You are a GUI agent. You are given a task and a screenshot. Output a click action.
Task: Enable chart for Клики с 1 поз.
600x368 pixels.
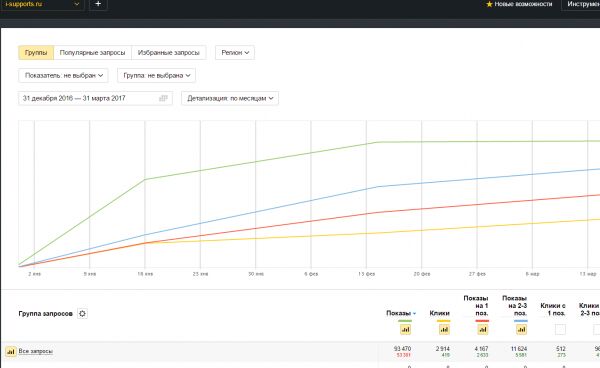(560, 329)
